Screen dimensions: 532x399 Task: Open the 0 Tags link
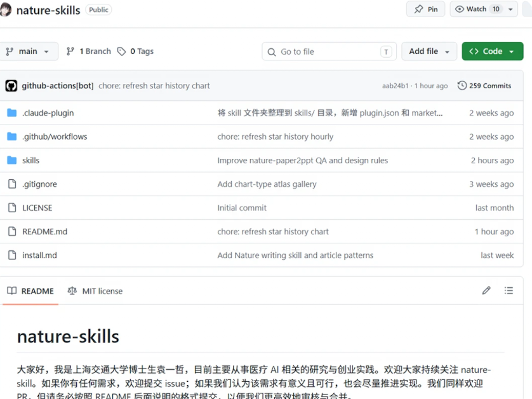click(135, 51)
